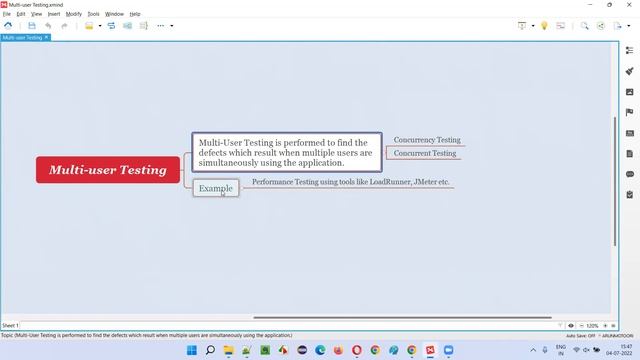Open the dropdown arrow beside presentation icon
The height and width of the screenshot is (360, 640).
533,26
